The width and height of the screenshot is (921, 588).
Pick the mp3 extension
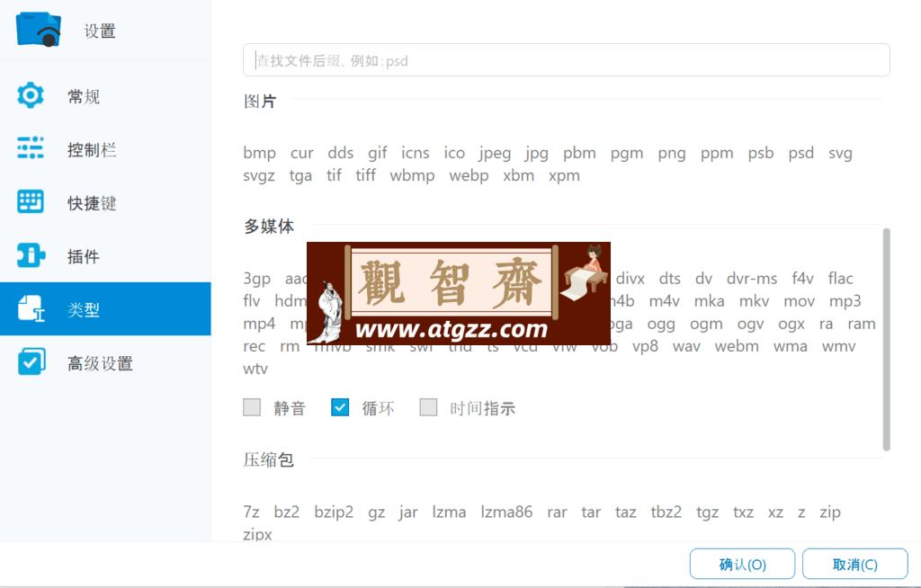pos(845,301)
